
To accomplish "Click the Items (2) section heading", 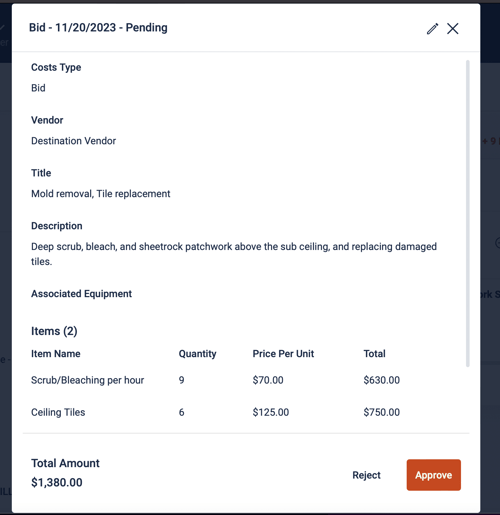I will [x=54, y=331].
